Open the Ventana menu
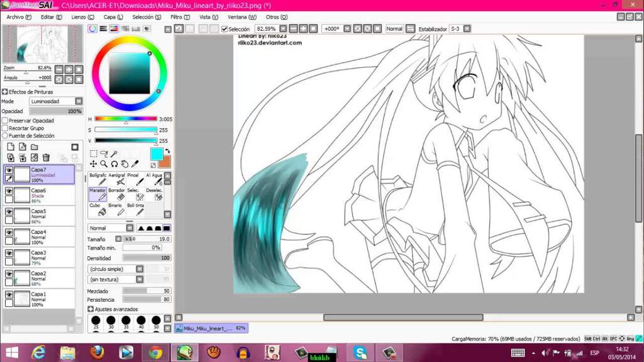Image resolution: width=644 pixels, height=362 pixels. tap(242, 17)
